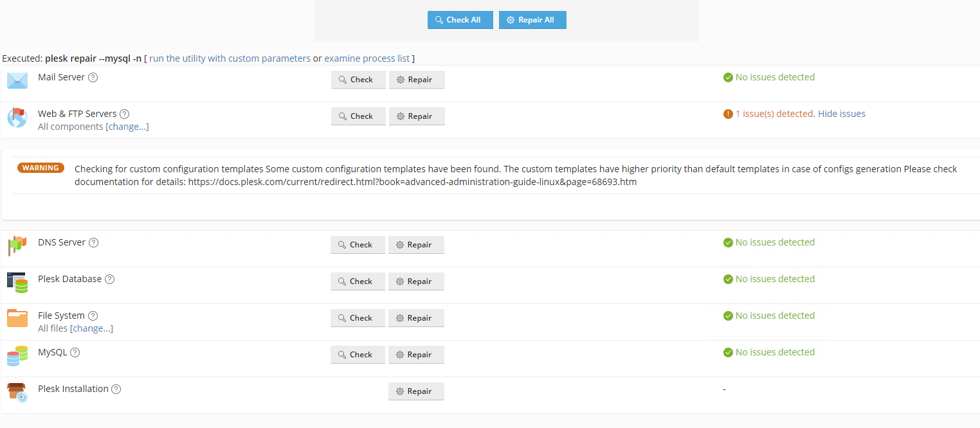Click the DNS Server flags icon
This screenshot has width=980, height=428.
coord(17,245)
